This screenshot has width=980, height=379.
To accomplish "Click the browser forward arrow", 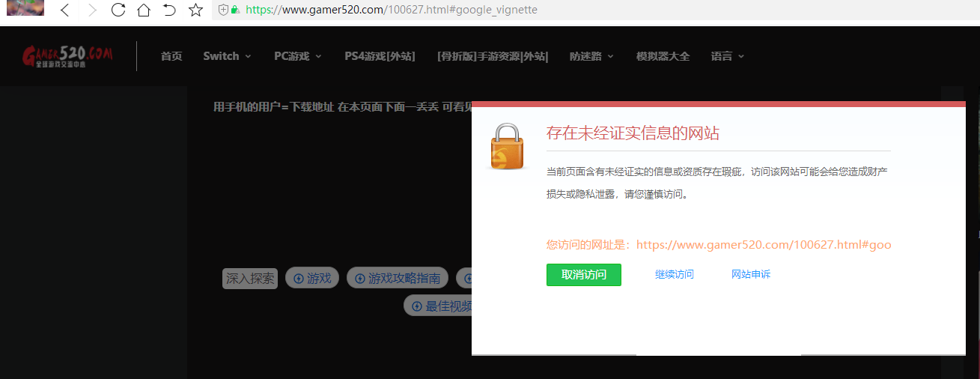I will tap(91, 10).
